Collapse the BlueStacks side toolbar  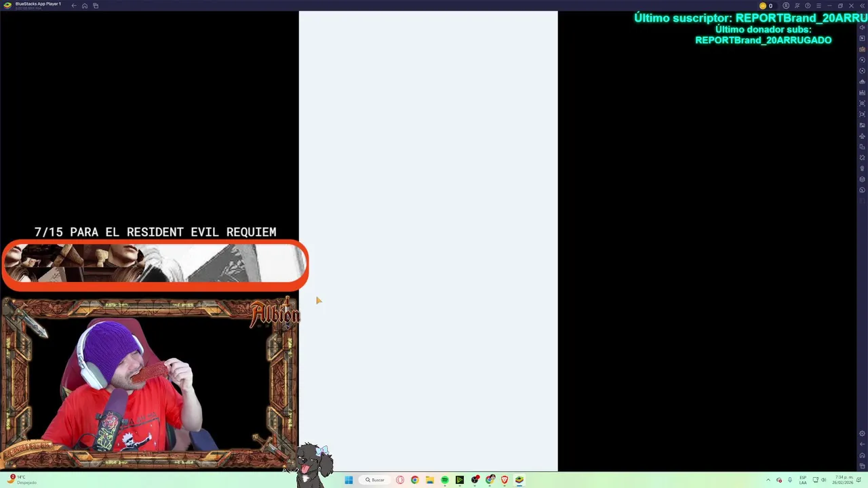(863, 5)
